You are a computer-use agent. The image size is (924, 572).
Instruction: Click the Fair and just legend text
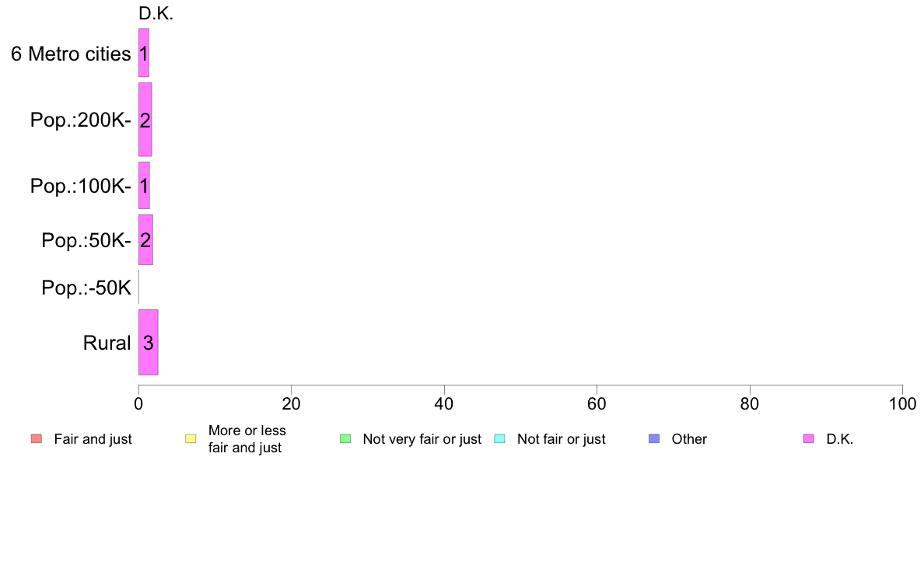pyautogui.click(x=93, y=439)
